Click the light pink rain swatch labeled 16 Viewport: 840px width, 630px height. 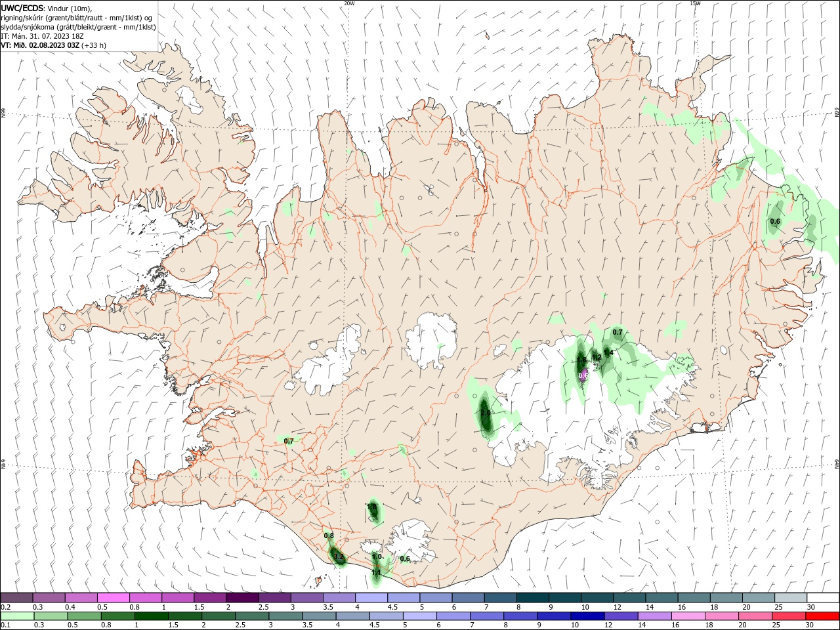pos(688,616)
